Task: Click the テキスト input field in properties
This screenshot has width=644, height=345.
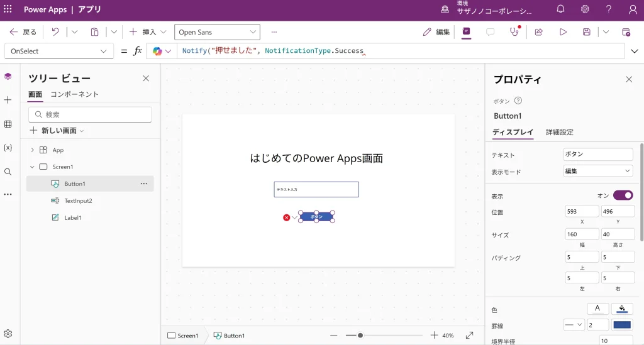Action: point(597,155)
